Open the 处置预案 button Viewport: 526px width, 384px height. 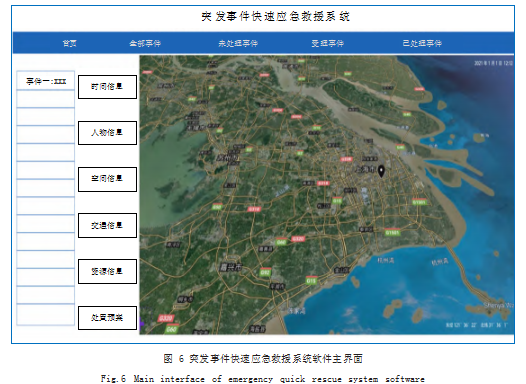[107, 318]
